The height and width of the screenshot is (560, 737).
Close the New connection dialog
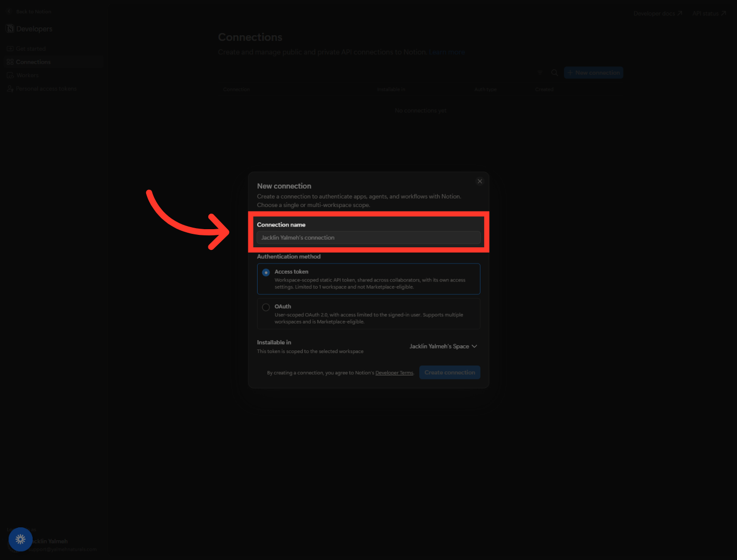(480, 181)
